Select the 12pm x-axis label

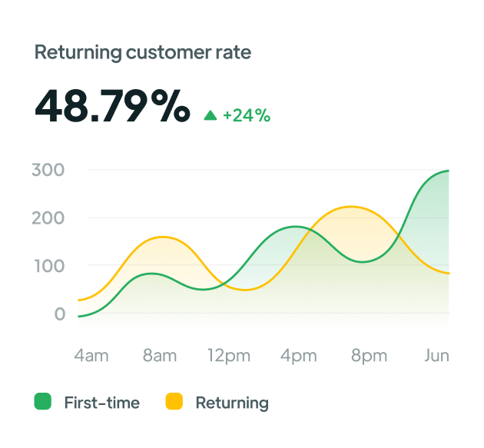coord(230,355)
